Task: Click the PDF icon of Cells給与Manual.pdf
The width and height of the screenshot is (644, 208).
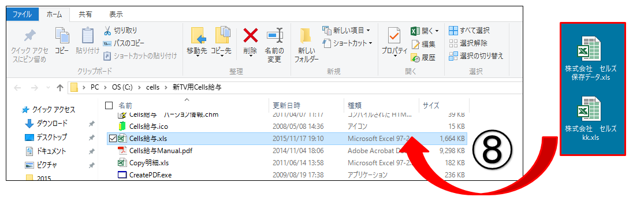Action: pyautogui.click(x=122, y=150)
